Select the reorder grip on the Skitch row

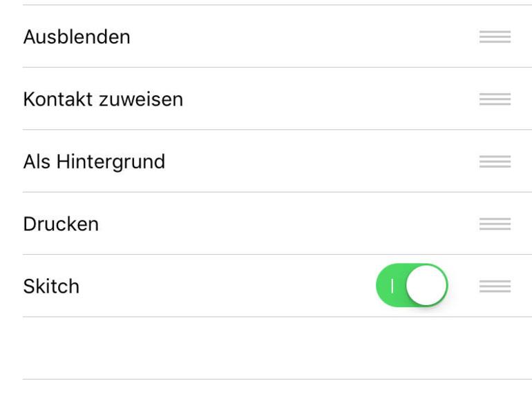(495, 286)
